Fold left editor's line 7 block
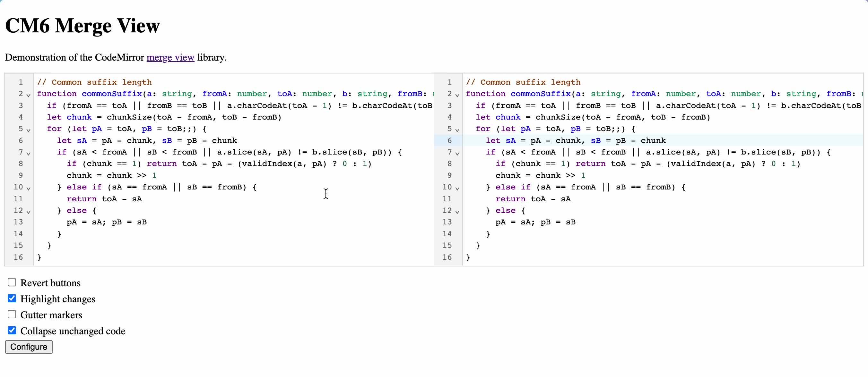Image resolution: width=868 pixels, height=377 pixels. click(28, 154)
